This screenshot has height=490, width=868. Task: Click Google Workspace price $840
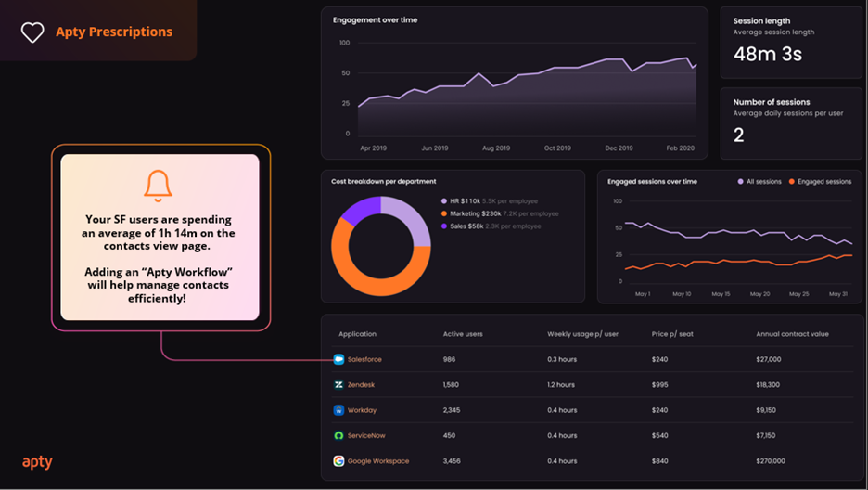(x=659, y=460)
